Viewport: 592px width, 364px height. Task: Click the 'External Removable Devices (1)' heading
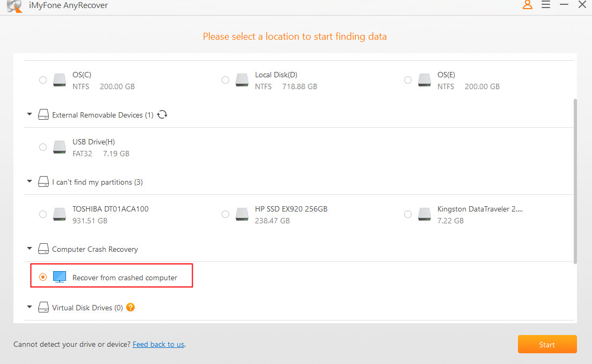(x=103, y=115)
